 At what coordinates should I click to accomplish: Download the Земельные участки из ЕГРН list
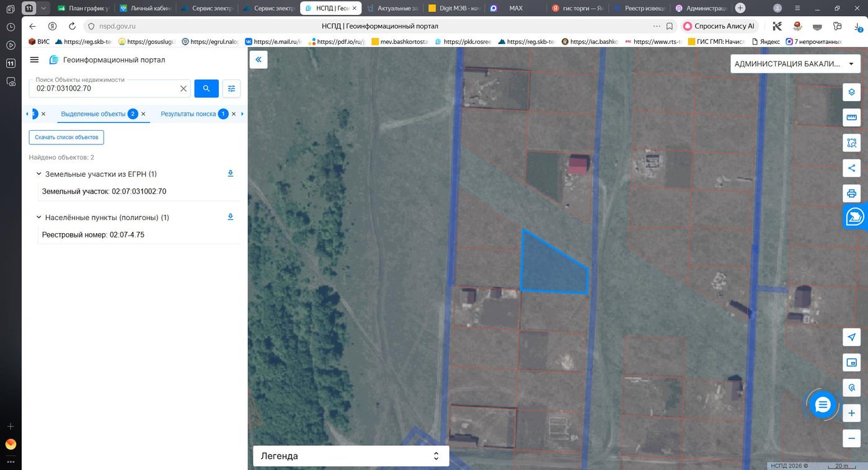pos(231,174)
